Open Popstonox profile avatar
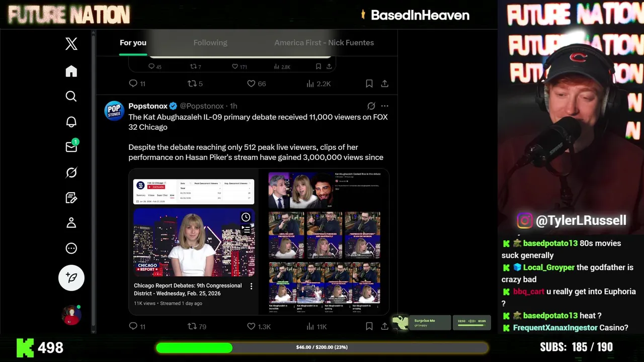 click(x=114, y=111)
